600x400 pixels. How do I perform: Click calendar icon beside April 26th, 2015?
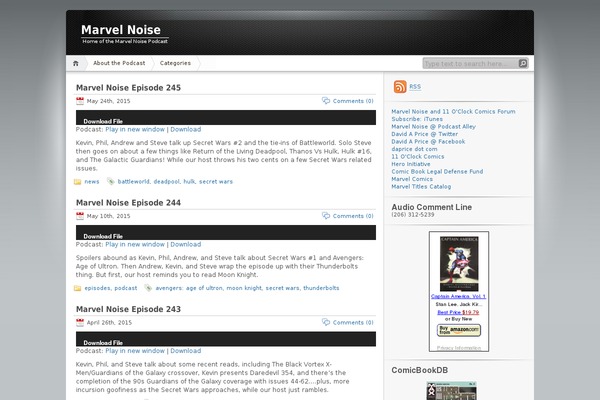tap(80, 322)
